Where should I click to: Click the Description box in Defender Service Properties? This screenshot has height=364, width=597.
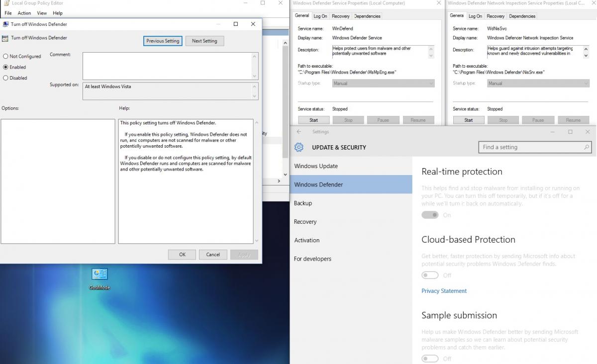point(383,52)
